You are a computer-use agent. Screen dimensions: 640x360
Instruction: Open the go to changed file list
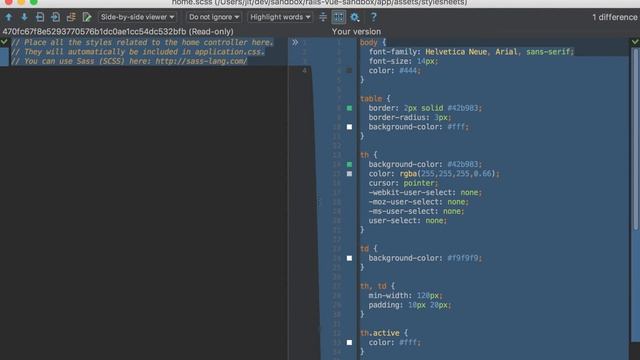pyautogui.click(x=71, y=17)
